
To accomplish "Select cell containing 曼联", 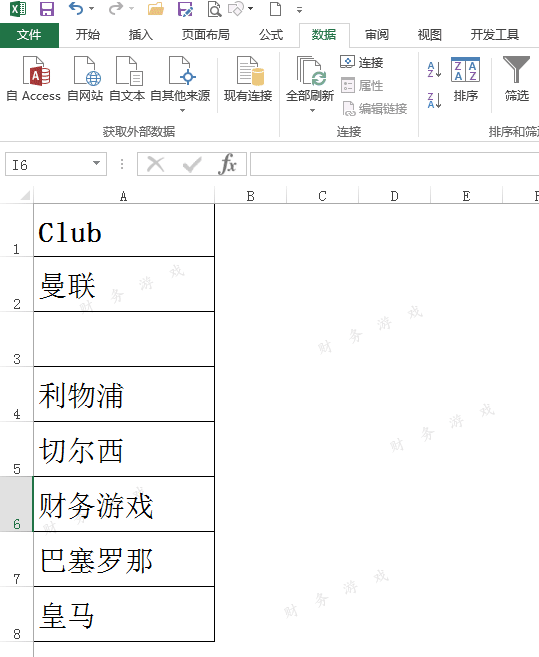I will (x=124, y=284).
